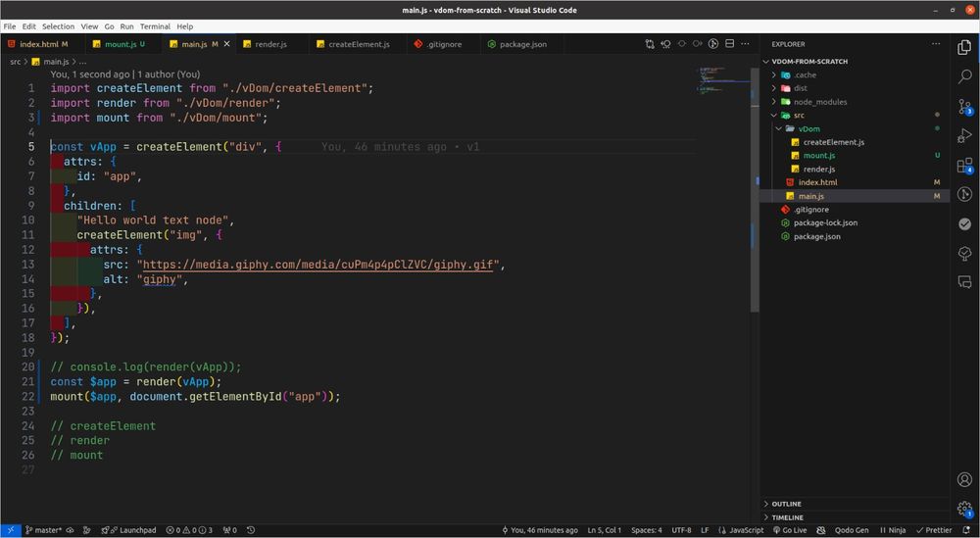This screenshot has width=980, height=538.
Task: Click the code minimap preview
Action: tap(722, 80)
